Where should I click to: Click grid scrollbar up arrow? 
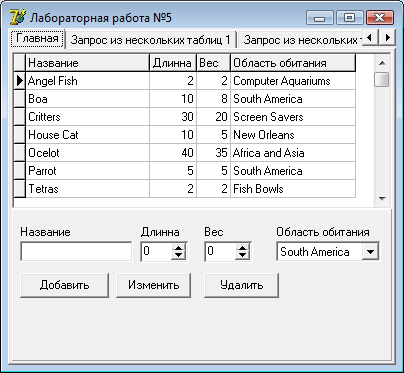(382, 63)
